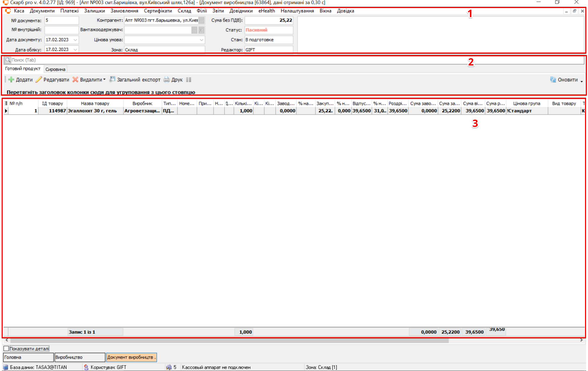Enable the Показувати деталі checkbox

[6, 349]
